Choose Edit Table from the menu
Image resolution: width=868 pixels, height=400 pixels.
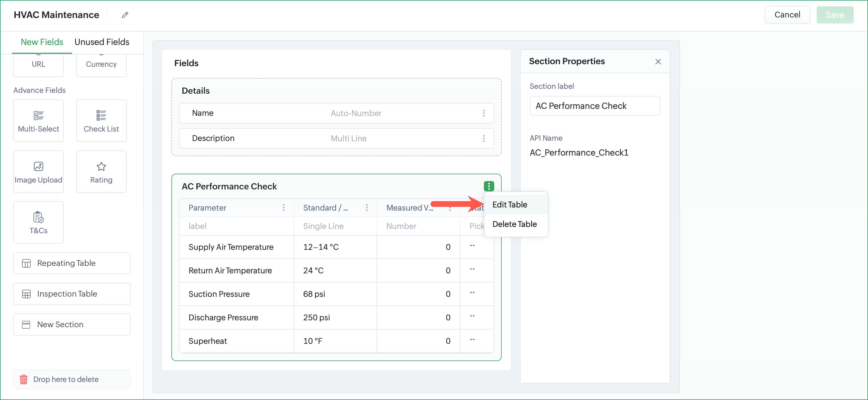click(x=516, y=205)
